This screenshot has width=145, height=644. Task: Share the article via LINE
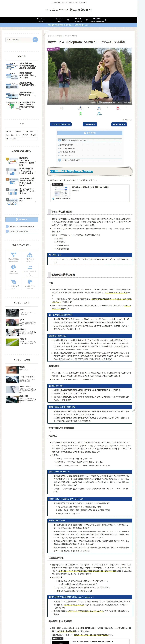coord(80,113)
